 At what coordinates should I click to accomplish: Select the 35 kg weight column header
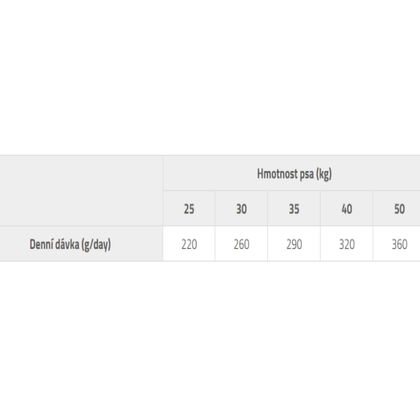tap(294, 209)
